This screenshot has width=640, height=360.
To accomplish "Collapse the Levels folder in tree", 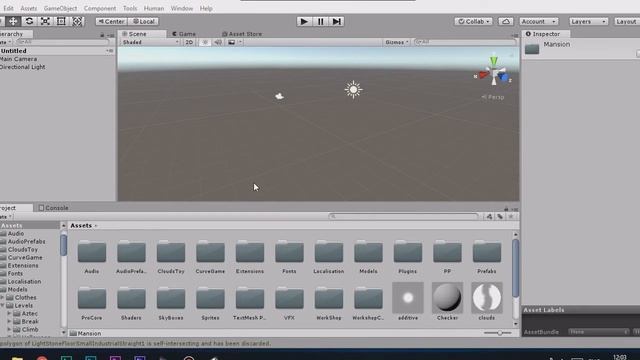I will pos(2,305).
